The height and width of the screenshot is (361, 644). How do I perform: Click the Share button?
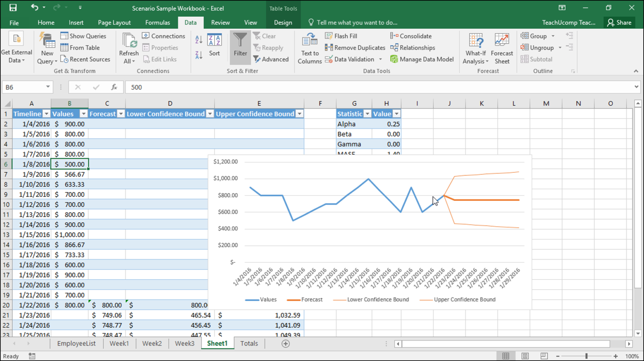(619, 22)
